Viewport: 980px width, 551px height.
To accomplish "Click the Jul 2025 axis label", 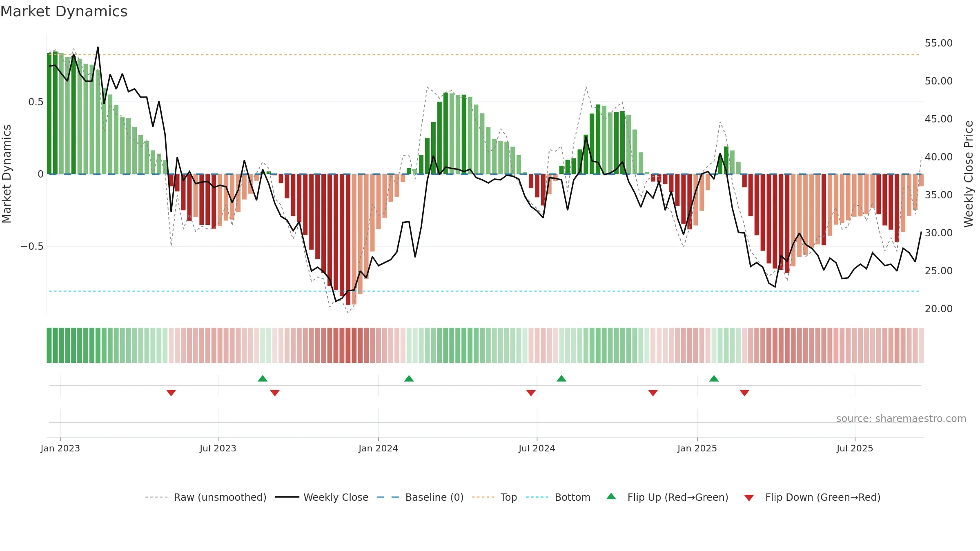I will (x=855, y=448).
